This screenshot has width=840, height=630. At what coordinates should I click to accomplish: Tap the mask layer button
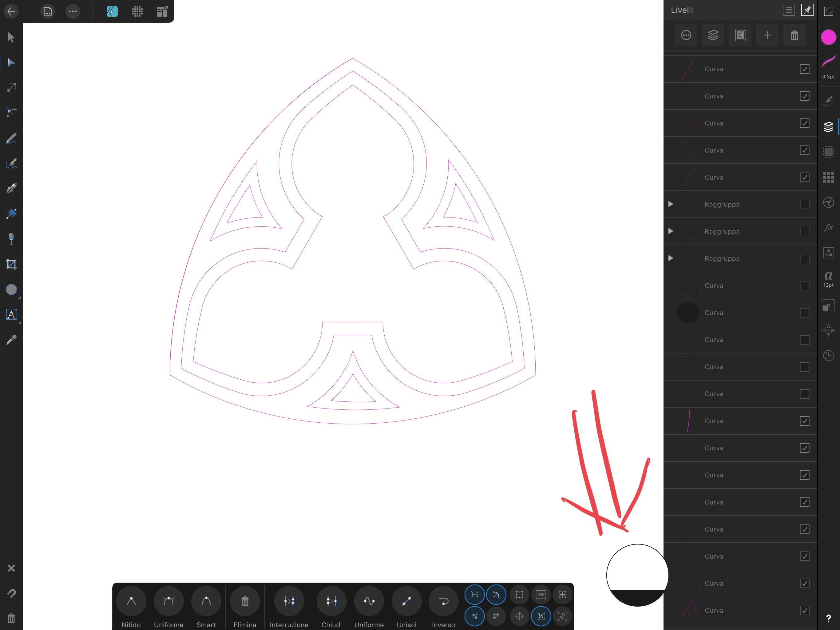740,35
